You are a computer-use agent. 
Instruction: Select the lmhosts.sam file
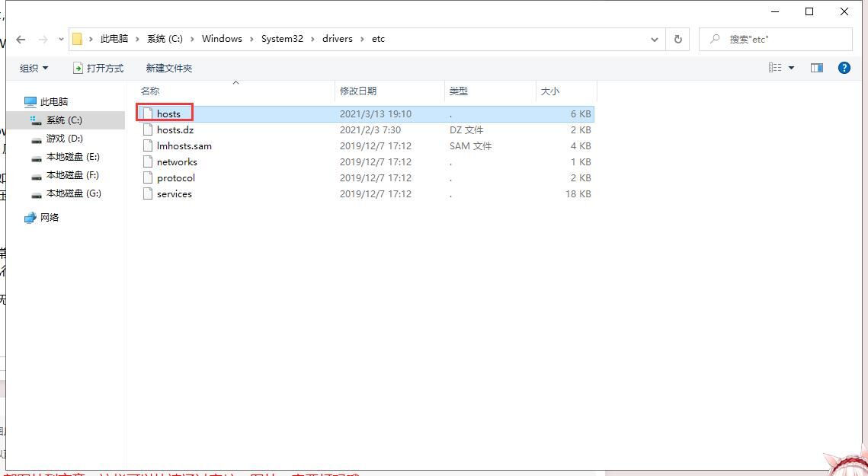(184, 145)
